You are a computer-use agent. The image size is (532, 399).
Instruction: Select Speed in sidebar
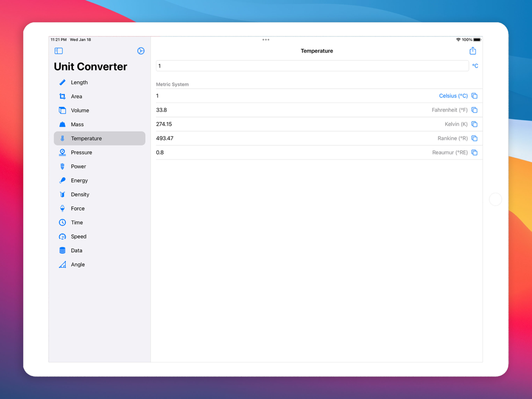click(x=99, y=237)
